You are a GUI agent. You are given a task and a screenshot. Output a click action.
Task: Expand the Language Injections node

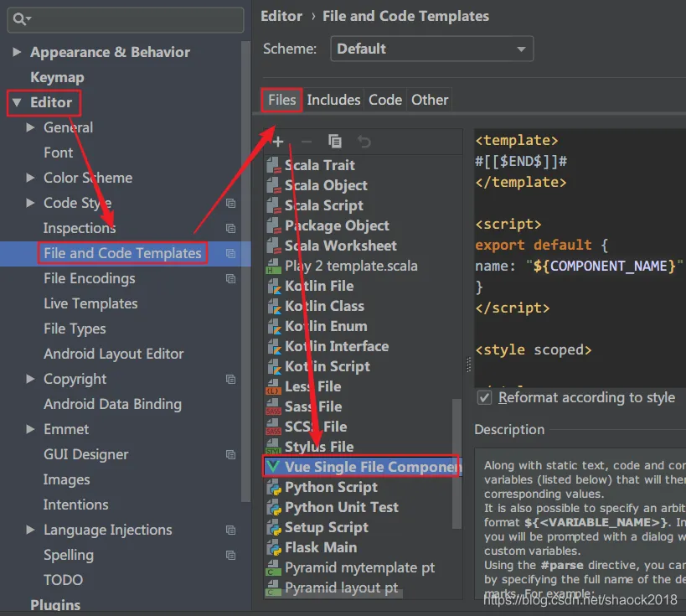pyautogui.click(x=30, y=530)
